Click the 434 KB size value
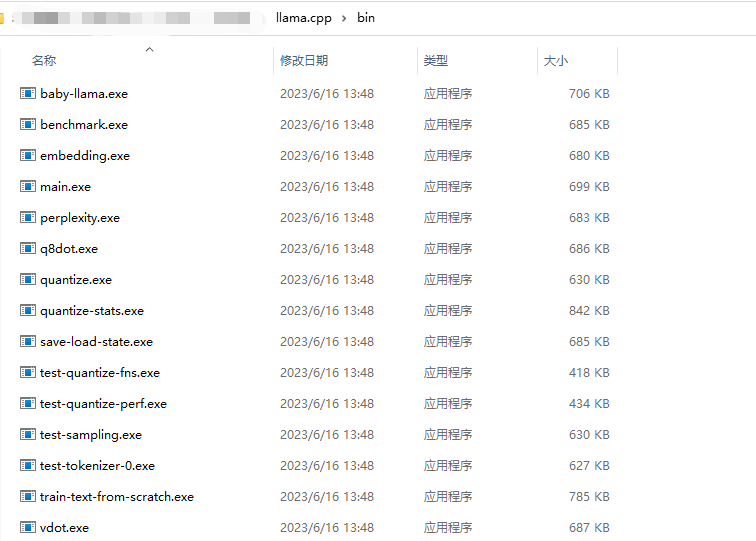 coord(589,404)
